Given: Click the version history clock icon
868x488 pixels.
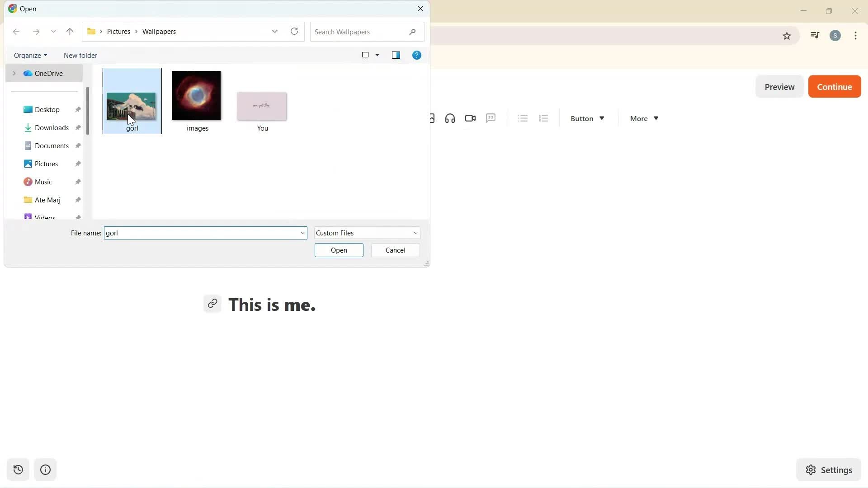Looking at the screenshot, I should pos(18,469).
